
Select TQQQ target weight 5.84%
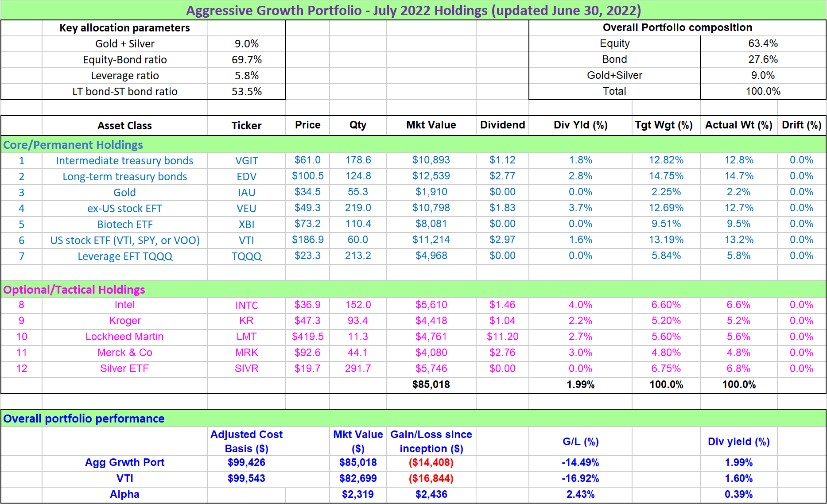click(666, 256)
